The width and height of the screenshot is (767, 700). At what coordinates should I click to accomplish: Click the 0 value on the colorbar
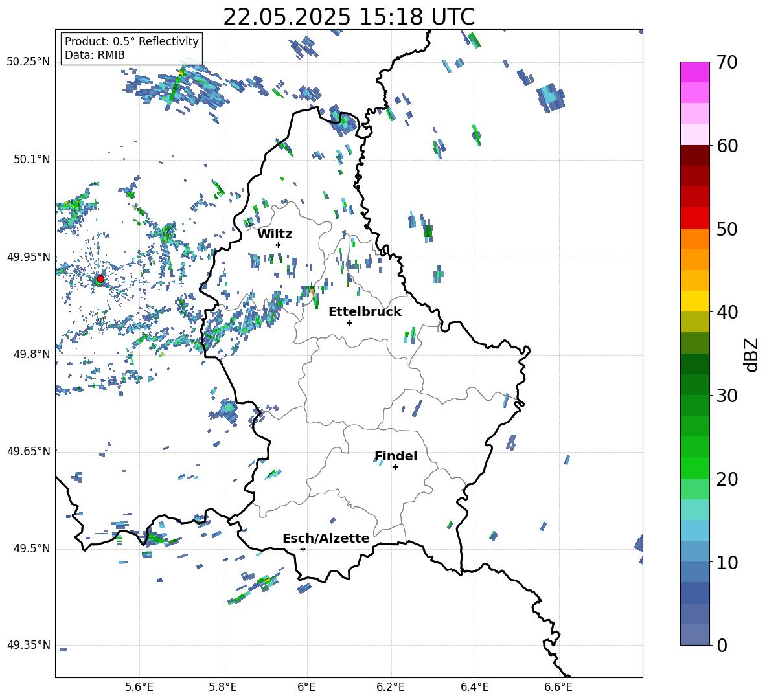[x=722, y=645]
